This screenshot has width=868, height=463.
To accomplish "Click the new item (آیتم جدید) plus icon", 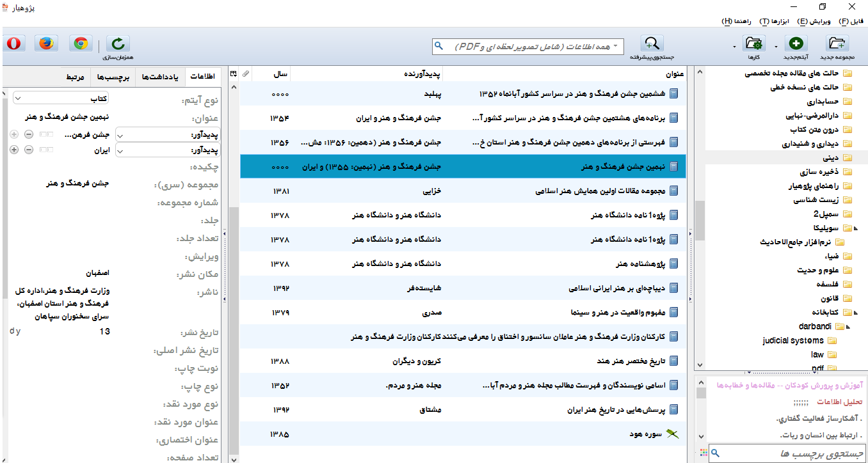I will tap(796, 43).
